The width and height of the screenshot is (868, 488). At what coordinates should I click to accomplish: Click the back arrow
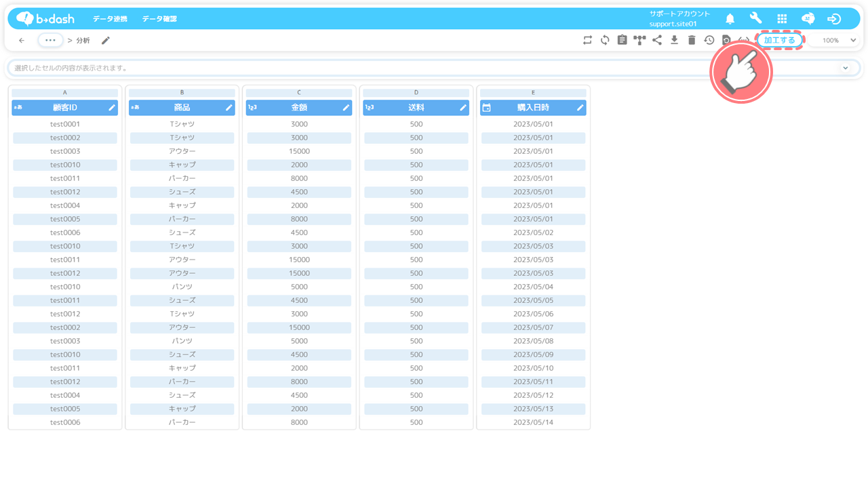point(22,41)
